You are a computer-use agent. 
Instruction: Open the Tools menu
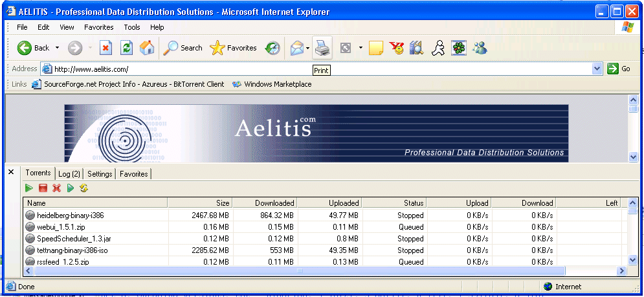click(x=132, y=28)
